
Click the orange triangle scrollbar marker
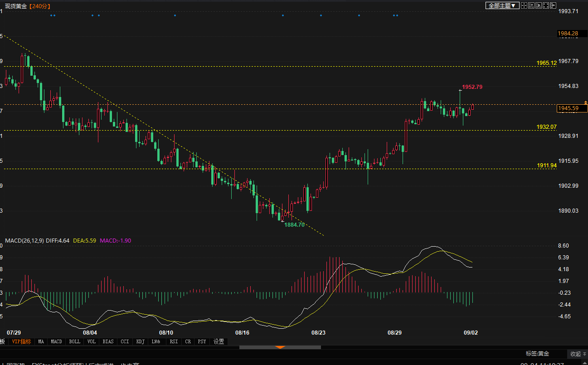coord(280,347)
